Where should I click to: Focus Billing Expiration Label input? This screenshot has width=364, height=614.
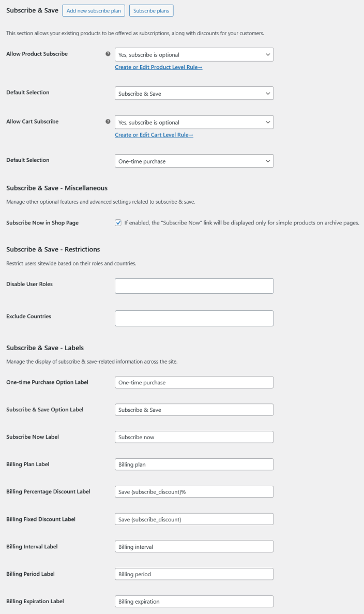pos(194,602)
